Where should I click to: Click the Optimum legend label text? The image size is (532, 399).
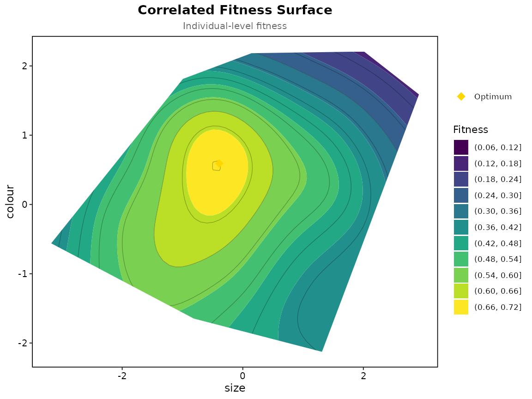coord(493,97)
